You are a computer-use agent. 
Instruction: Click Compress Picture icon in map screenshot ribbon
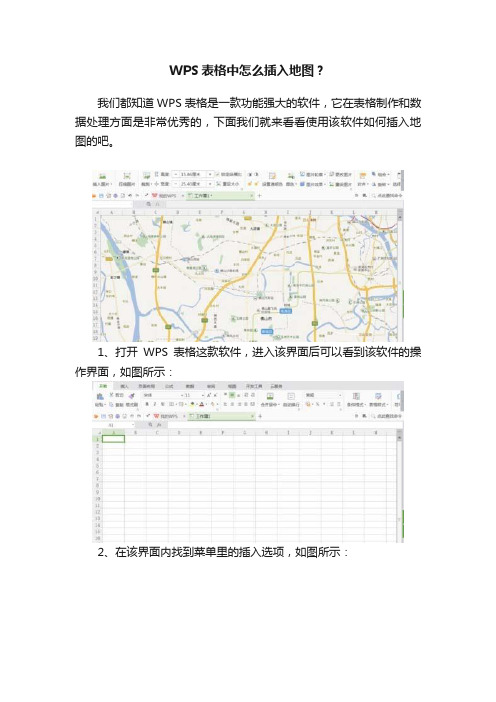tap(127, 176)
